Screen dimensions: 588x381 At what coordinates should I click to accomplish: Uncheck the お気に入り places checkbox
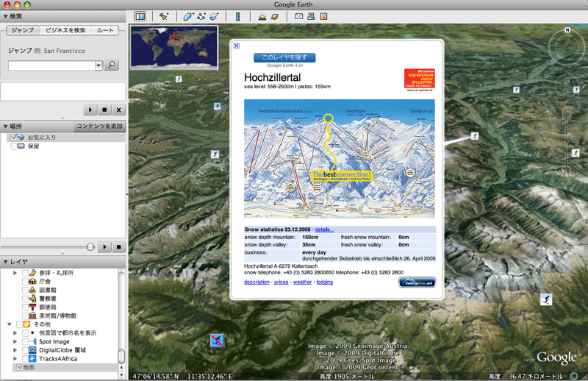coord(14,138)
